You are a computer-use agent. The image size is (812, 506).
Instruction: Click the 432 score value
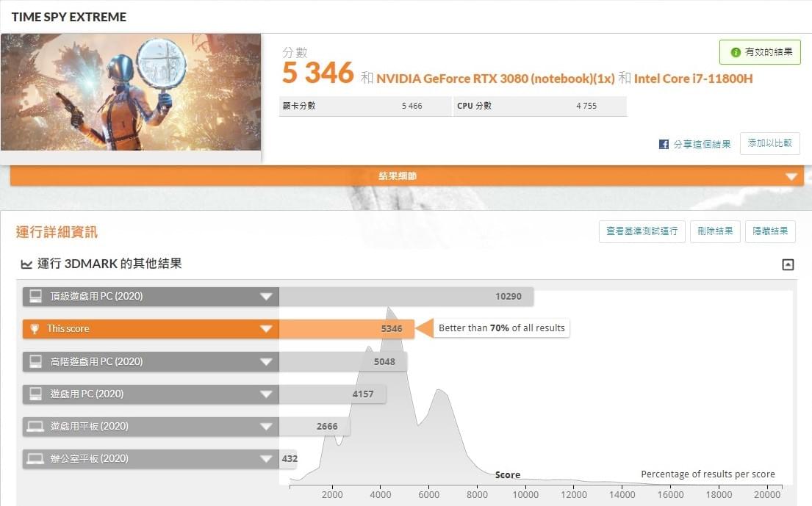(x=290, y=459)
